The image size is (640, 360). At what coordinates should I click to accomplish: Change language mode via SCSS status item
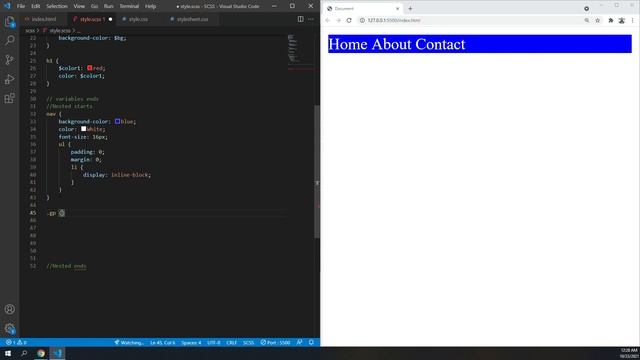249,342
